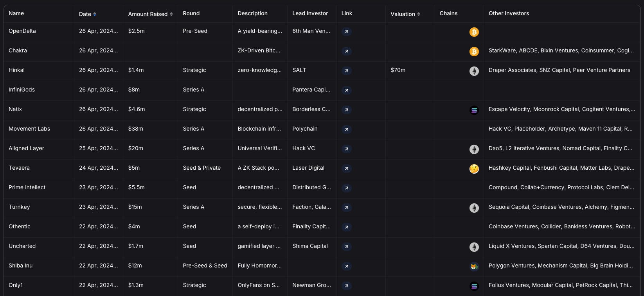Image resolution: width=644 pixels, height=296 pixels.
Task: Click the Ethereum chain icon for Turnkey
Action: (x=474, y=208)
